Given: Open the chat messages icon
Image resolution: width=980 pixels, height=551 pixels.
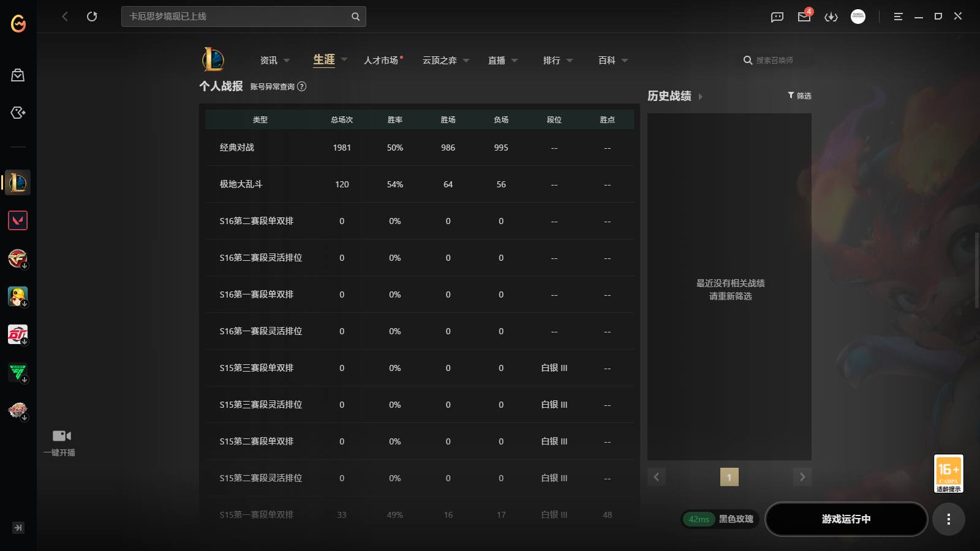Looking at the screenshot, I should [x=777, y=17].
